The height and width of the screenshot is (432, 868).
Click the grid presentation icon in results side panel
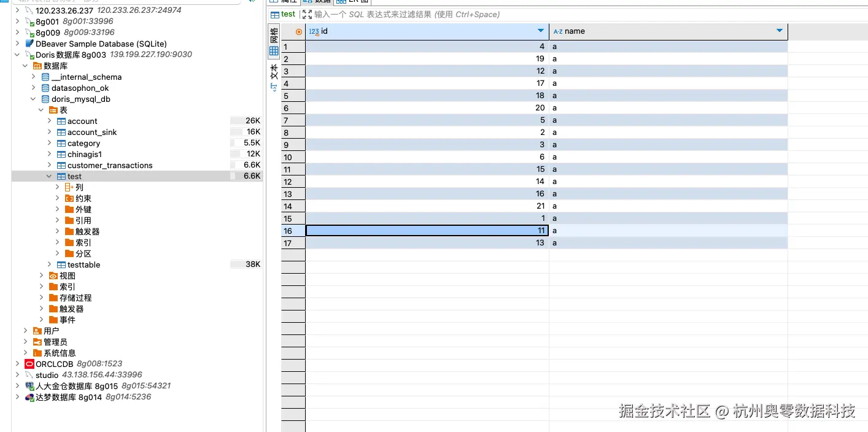273,49
